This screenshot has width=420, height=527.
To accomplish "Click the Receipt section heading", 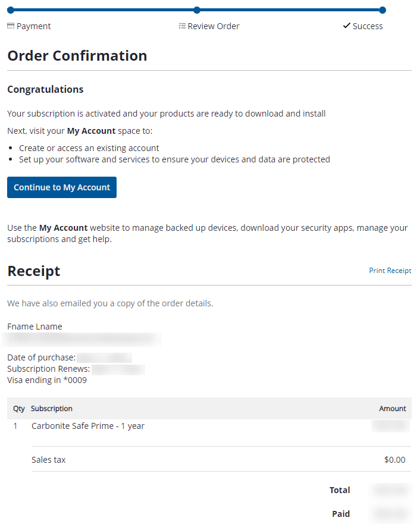I will [34, 271].
